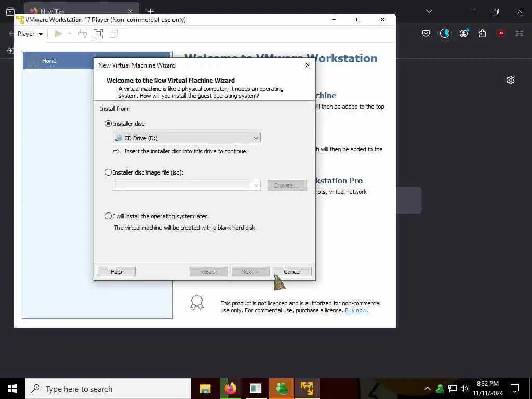Click the disabled Back button
Screen dimensions: 532x399
pos(208,271)
